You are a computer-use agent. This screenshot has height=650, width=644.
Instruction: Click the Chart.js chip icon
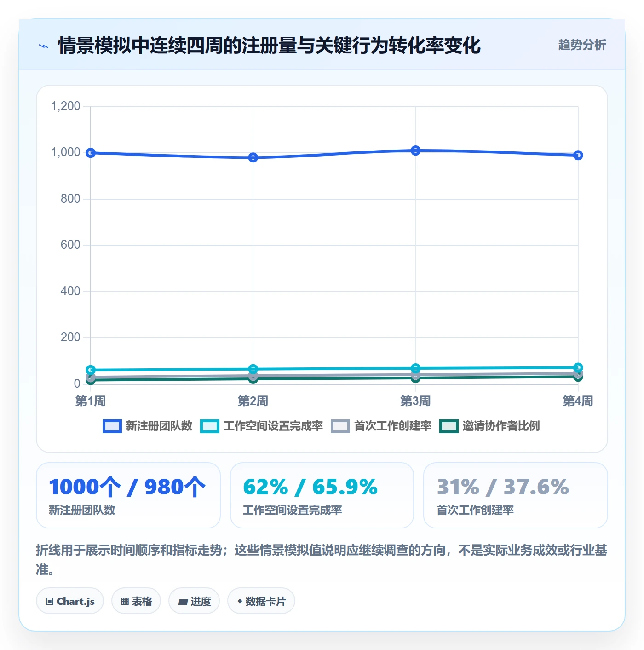50,601
